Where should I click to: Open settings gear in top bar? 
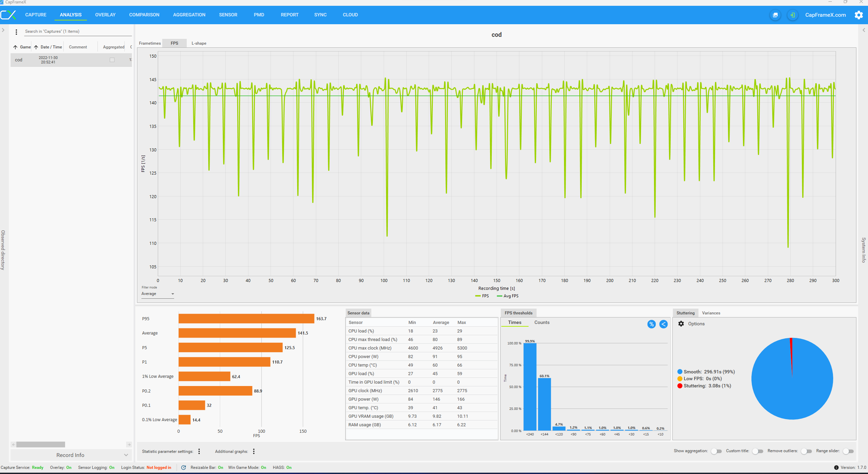(x=859, y=15)
